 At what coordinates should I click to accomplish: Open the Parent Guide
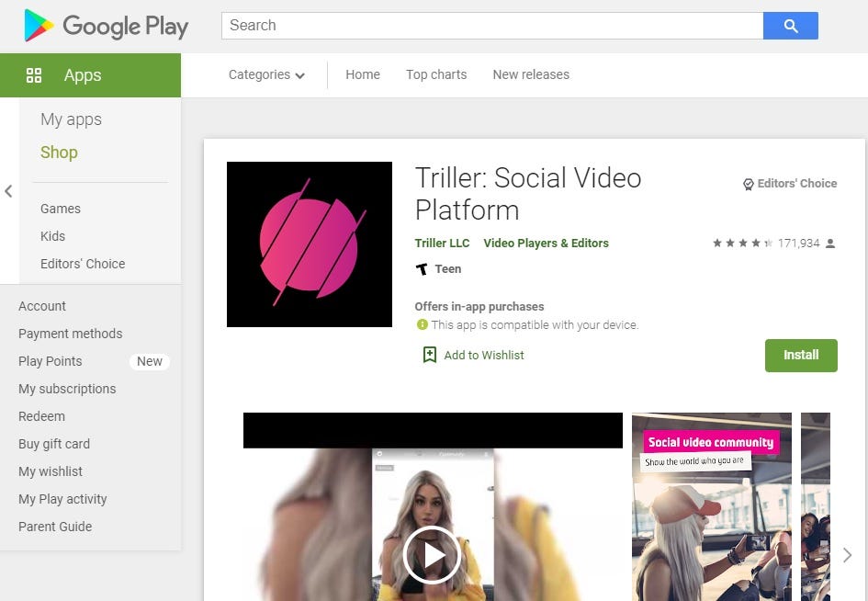click(55, 527)
